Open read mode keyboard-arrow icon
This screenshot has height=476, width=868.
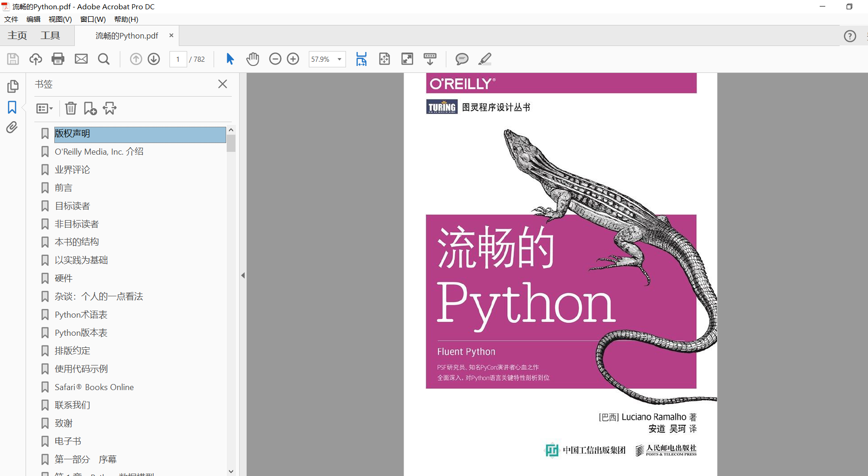[x=430, y=59]
